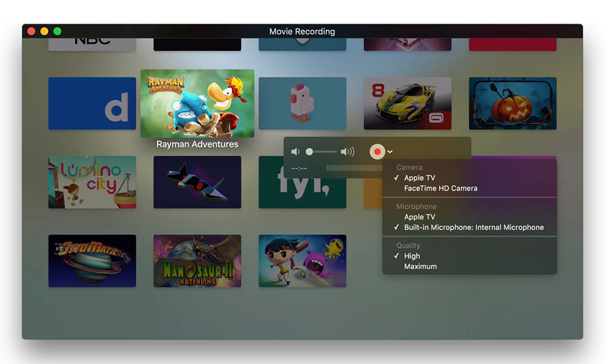607x364 pixels.
Task: Select Apple TV under Camera
Action: pos(419,178)
